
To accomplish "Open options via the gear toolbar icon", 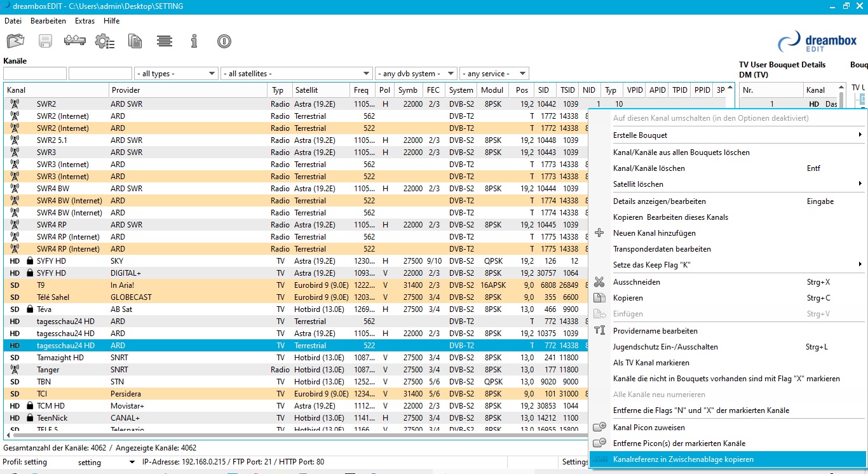I will point(104,41).
